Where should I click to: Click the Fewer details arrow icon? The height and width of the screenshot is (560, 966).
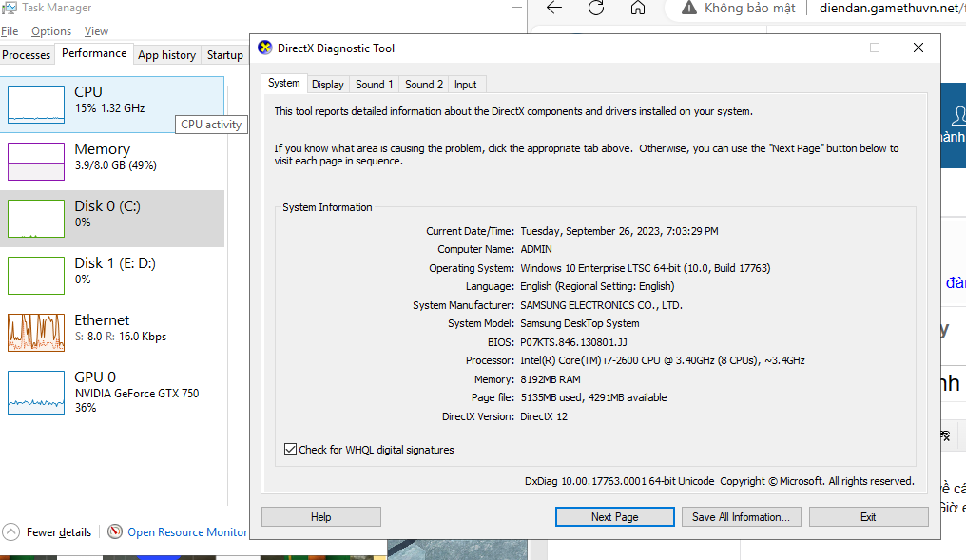point(11,532)
